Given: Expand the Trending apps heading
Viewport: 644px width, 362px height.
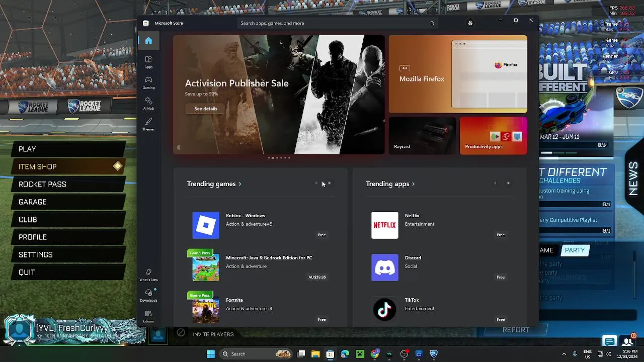Looking at the screenshot, I should pyautogui.click(x=390, y=184).
